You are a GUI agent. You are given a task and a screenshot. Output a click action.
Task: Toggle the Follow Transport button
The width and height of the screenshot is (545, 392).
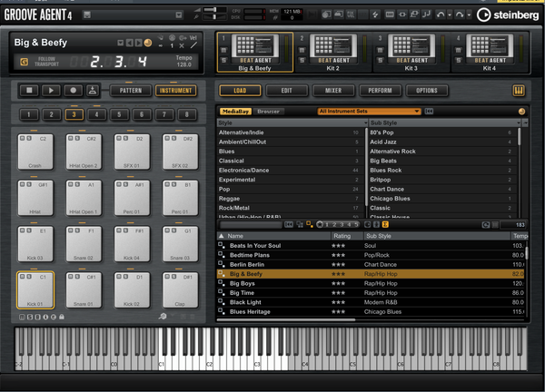(24, 62)
